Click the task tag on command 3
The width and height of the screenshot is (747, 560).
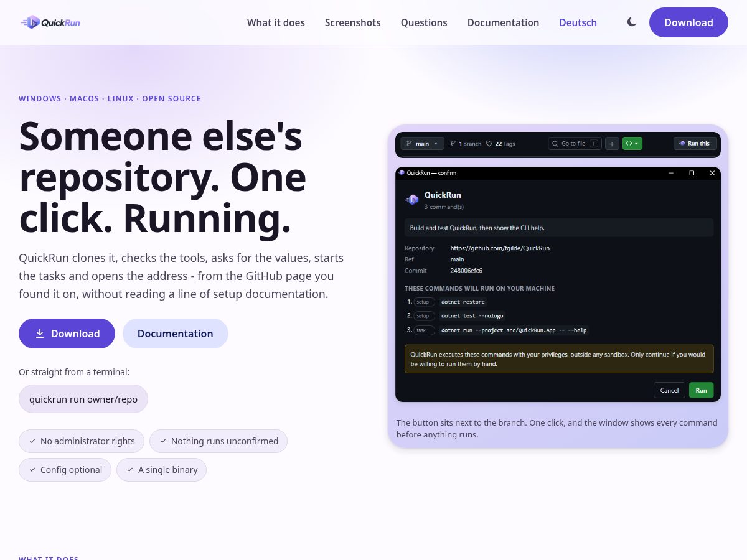424,330
